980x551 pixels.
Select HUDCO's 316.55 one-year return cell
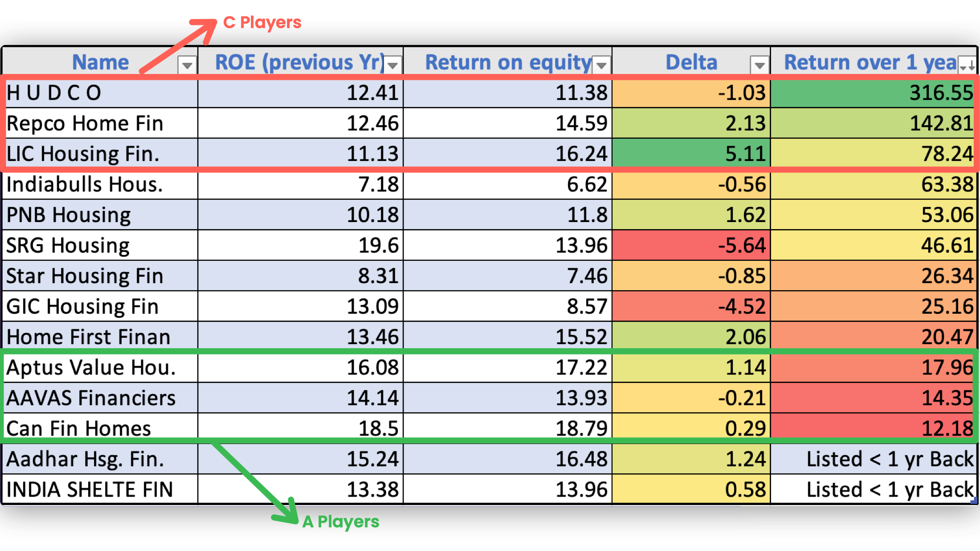pos(874,93)
